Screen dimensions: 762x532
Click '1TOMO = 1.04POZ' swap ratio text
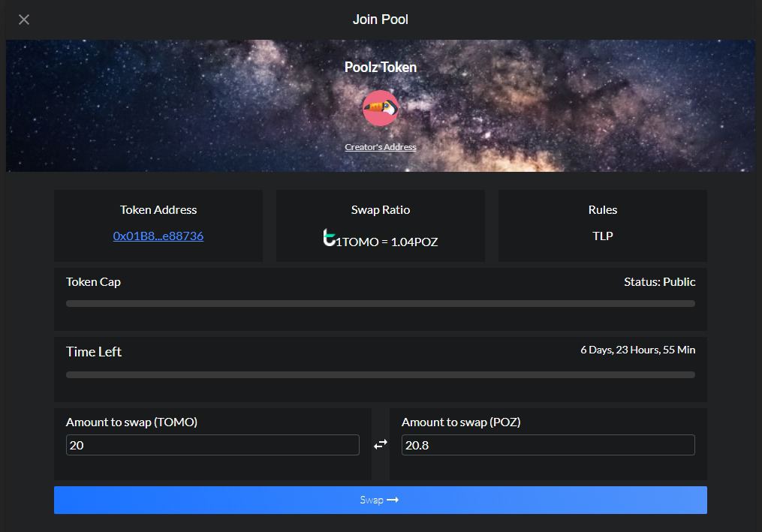pos(387,242)
